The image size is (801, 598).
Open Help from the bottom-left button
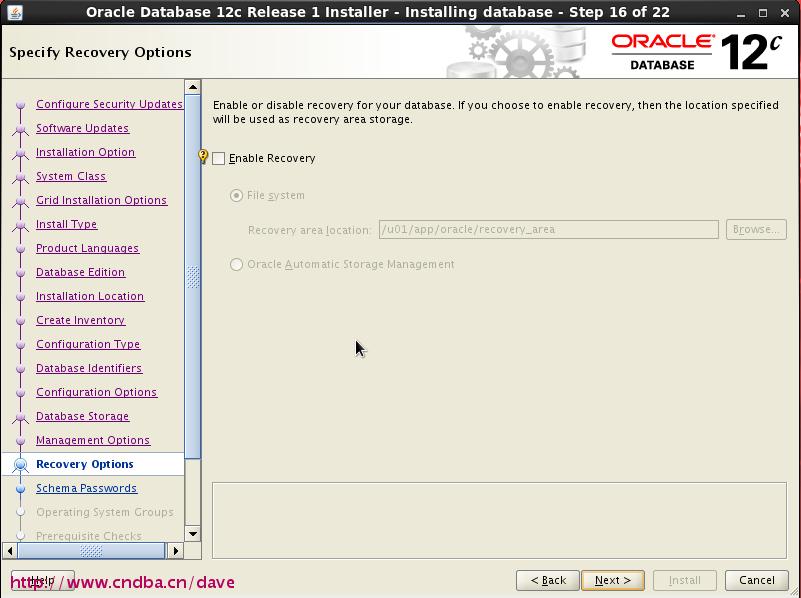click(43, 580)
